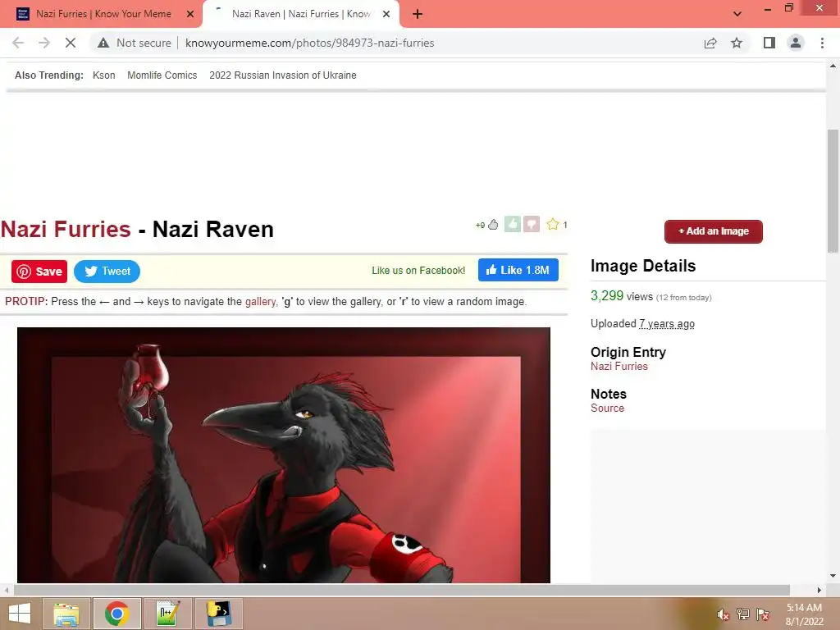Open the Nazi Furries origin entry link

click(619, 367)
